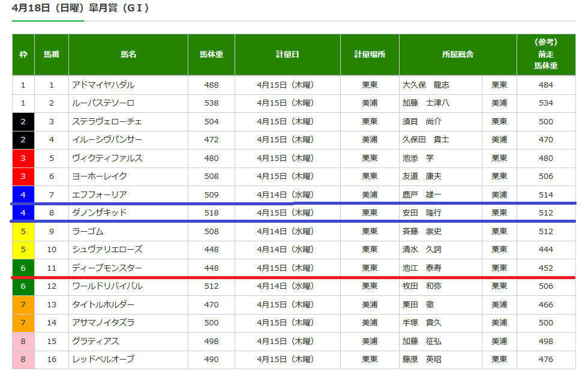Click trainer name 池添 学
This screenshot has width=588, height=377.
coord(418,158)
